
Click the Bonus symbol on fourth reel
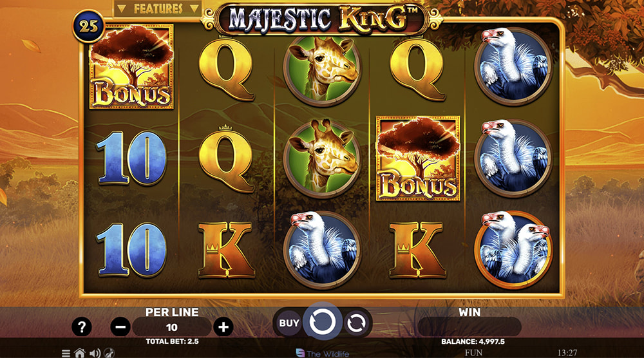point(418,158)
